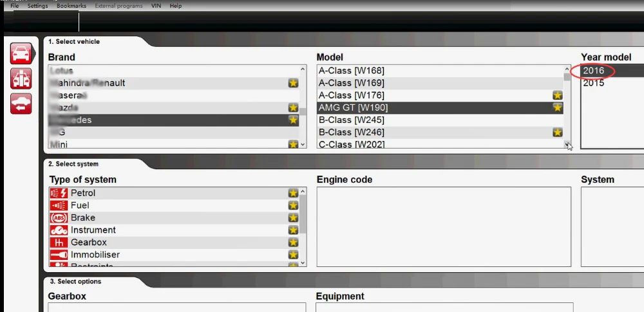Click the Model list scrollbar thumb
The width and height of the screenshot is (644, 312).
[567, 77]
